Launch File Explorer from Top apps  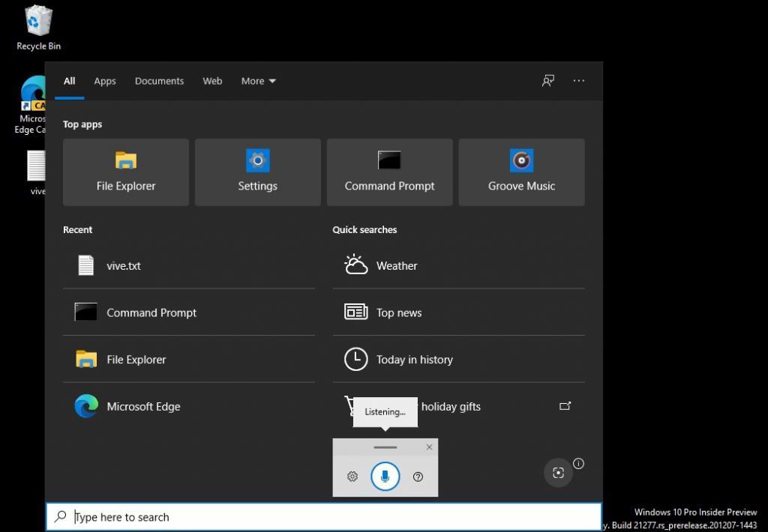[126, 172]
